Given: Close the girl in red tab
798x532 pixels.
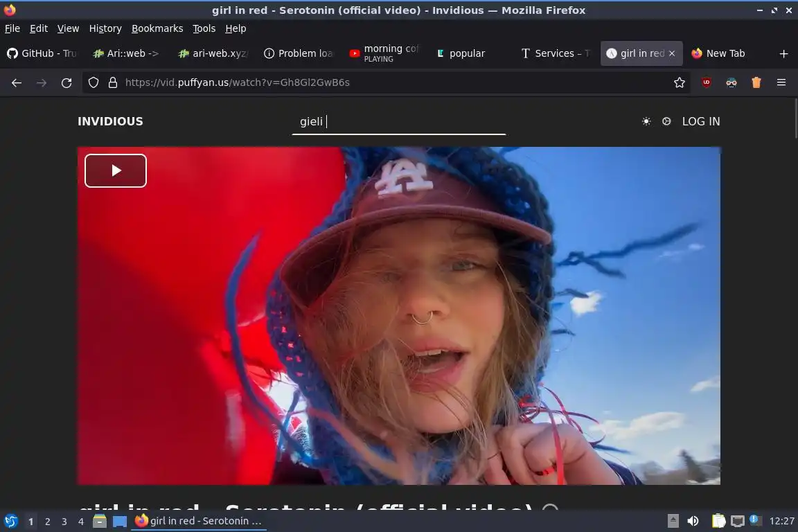Looking at the screenshot, I should [672, 53].
